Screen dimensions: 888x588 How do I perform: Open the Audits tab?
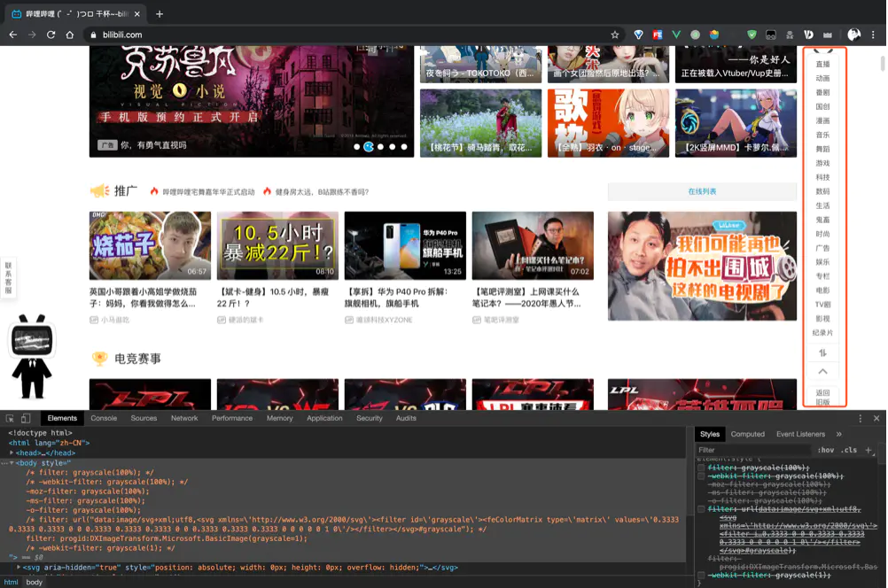point(406,418)
